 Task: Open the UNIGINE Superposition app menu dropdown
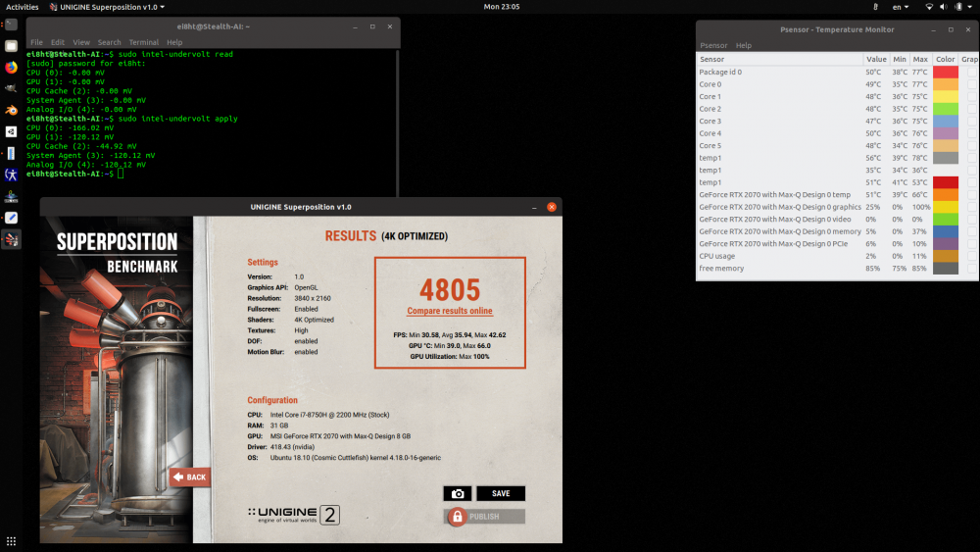[107, 7]
